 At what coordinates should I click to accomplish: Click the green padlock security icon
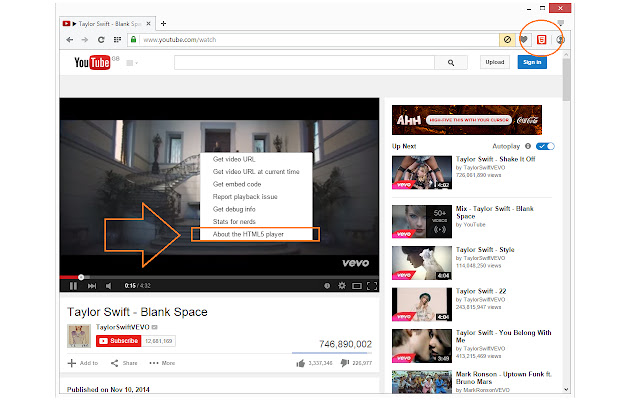[x=133, y=40]
